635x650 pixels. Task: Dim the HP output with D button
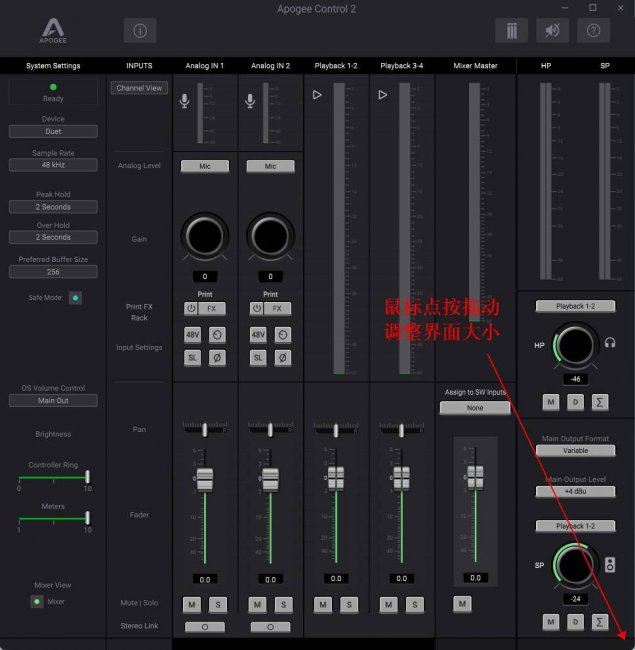(575, 402)
